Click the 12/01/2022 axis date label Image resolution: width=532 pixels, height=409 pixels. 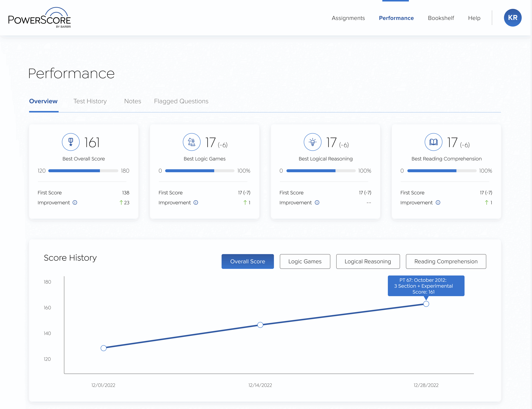click(x=103, y=385)
